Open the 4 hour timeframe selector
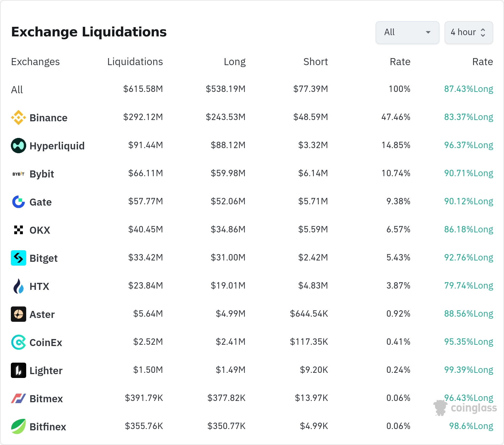This screenshot has width=504, height=445. tap(469, 32)
